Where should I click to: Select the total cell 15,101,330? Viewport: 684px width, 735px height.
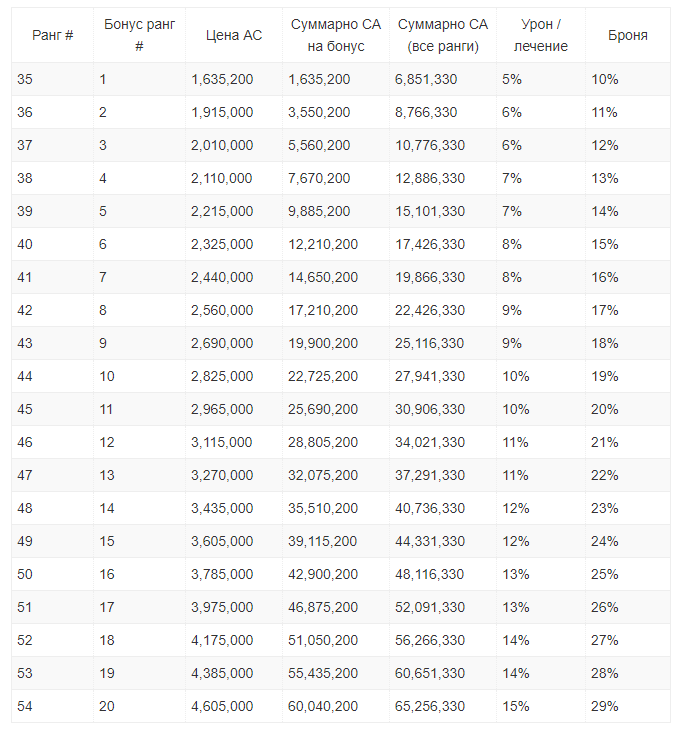pyautogui.click(x=430, y=211)
